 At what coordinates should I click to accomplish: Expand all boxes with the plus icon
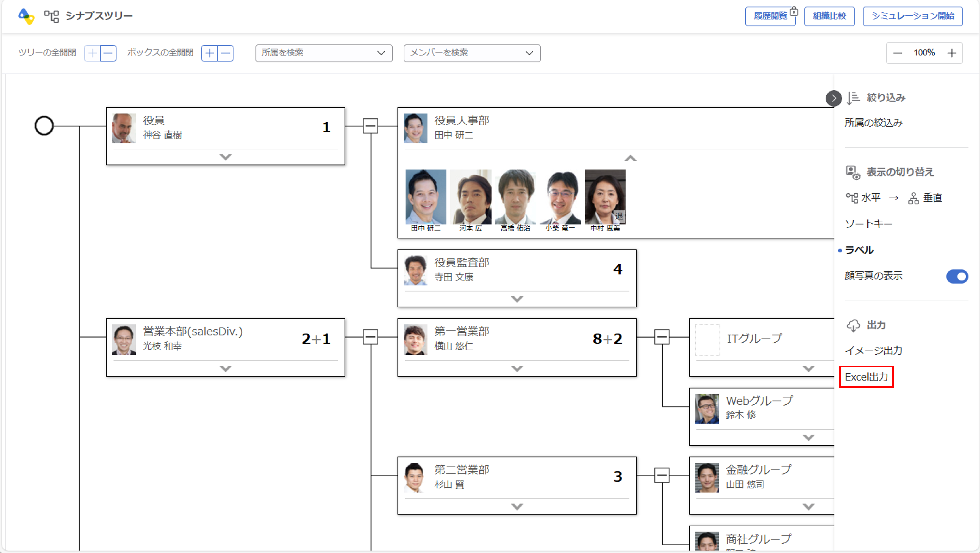(x=210, y=53)
